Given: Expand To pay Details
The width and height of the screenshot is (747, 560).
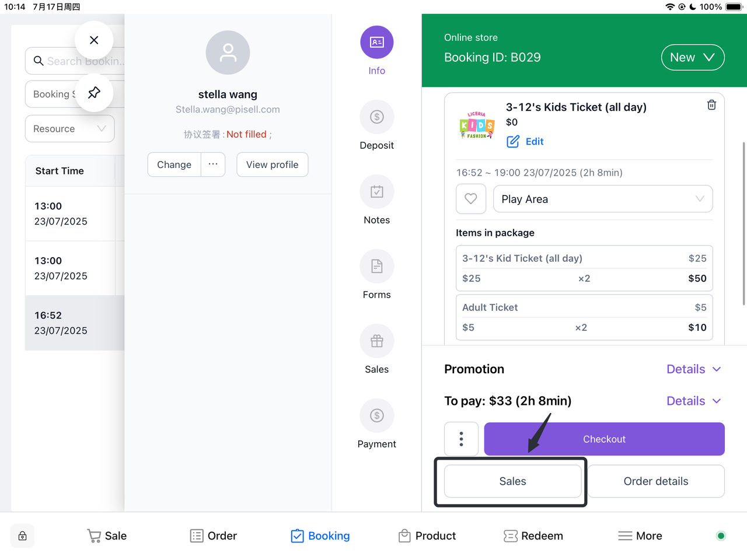Looking at the screenshot, I should pos(693,401).
